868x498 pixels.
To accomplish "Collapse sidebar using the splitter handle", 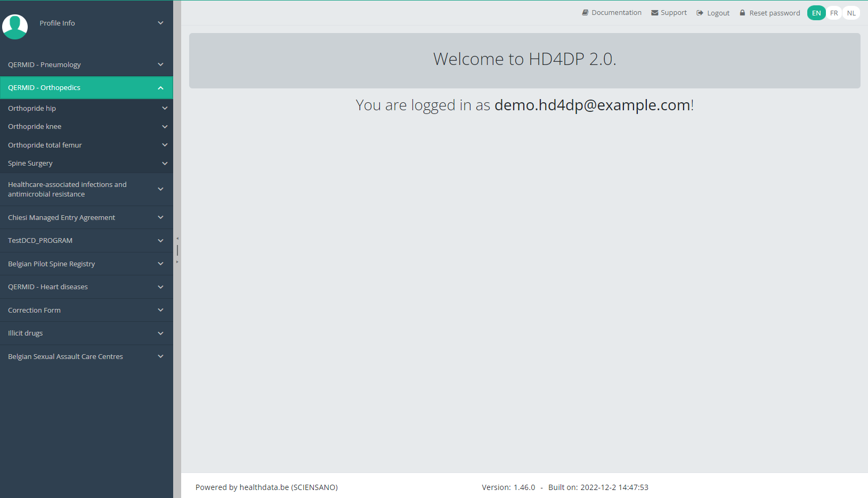I will tap(177, 250).
